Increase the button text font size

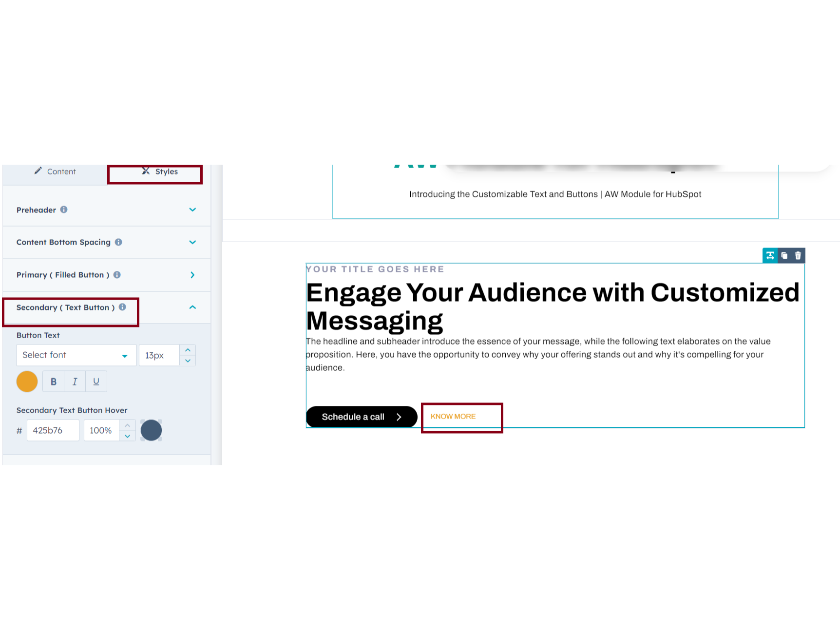pyautogui.click(x=188, y=350)
